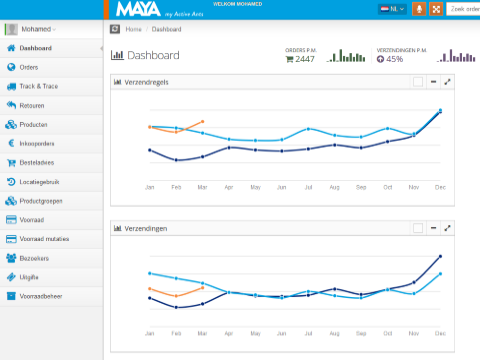Click the orange microphone button in header

(419, 9)
